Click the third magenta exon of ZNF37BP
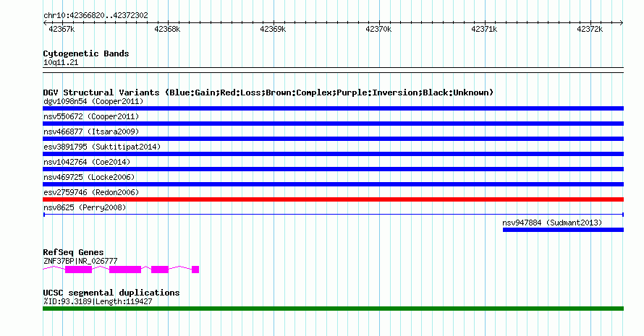This screenshot has width=644, height=336. [160, 270]
